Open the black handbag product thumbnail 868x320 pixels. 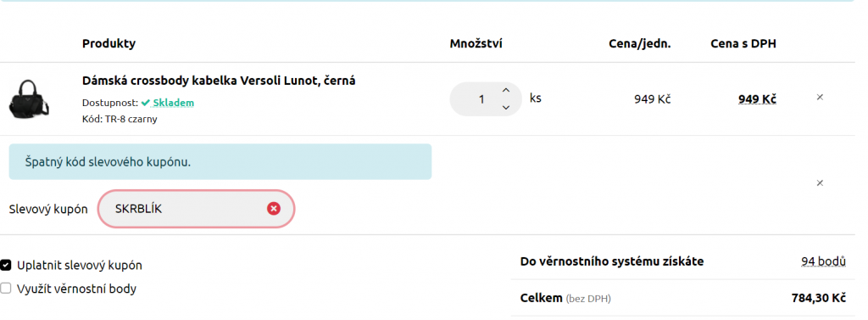coord(28,98)
